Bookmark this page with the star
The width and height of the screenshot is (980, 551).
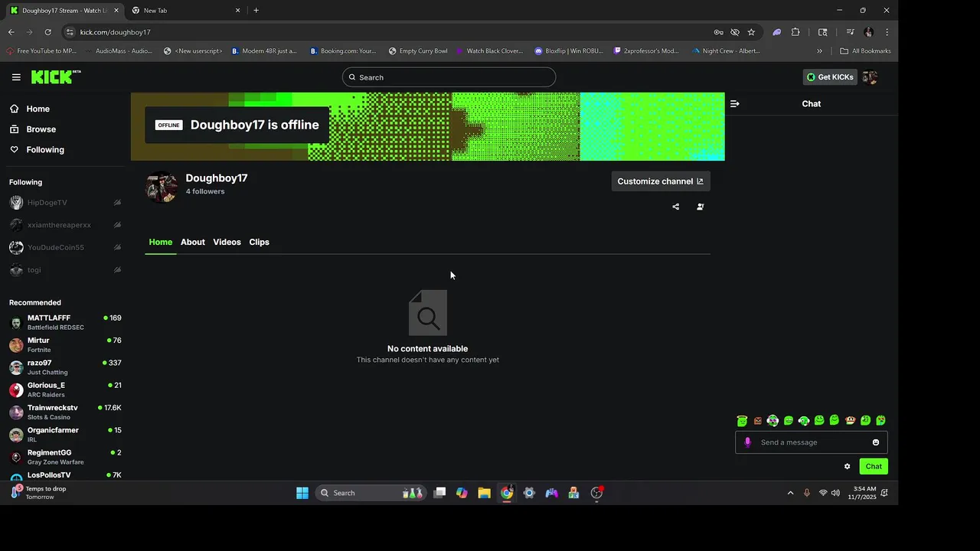(751, 32)
